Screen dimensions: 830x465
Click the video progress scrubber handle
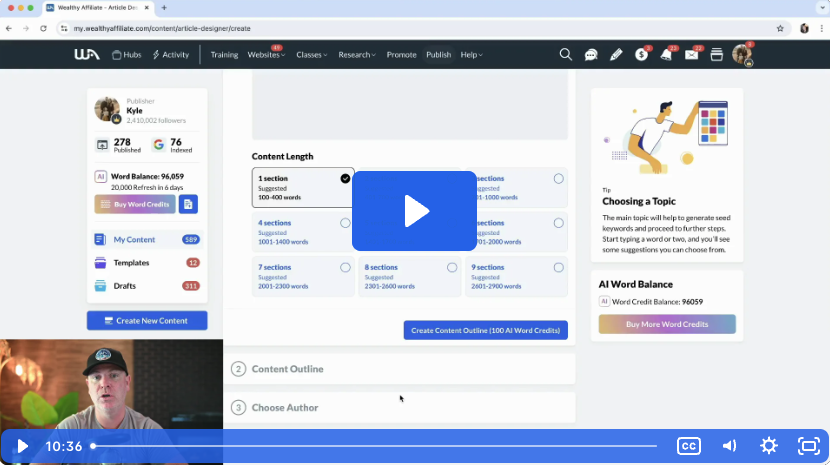(x=93, y=446)
